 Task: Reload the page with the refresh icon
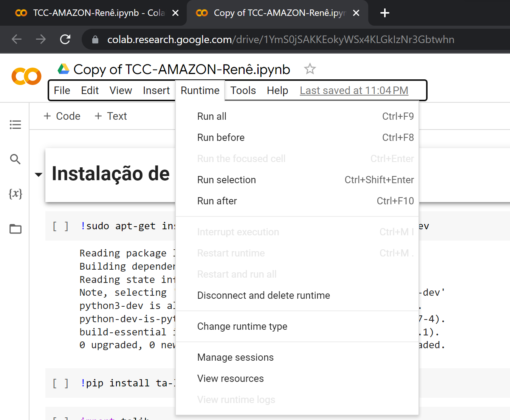pyautogui.click(x=65, y=39)
